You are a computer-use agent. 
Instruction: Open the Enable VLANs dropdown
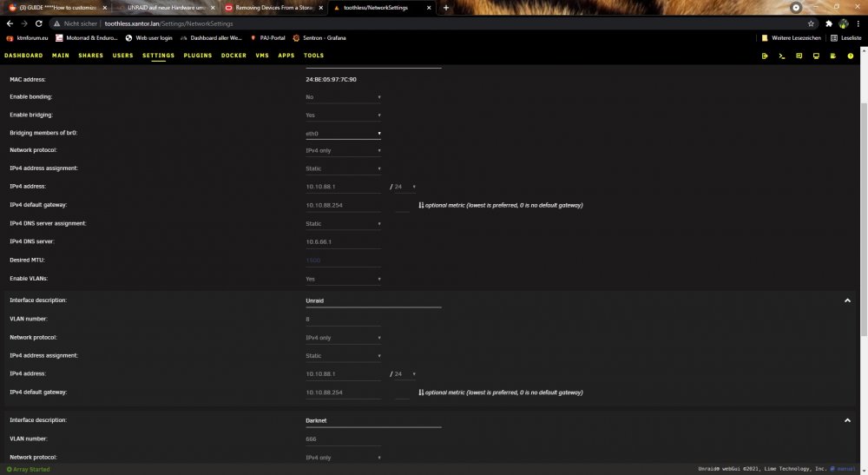(x=343, y=279)
